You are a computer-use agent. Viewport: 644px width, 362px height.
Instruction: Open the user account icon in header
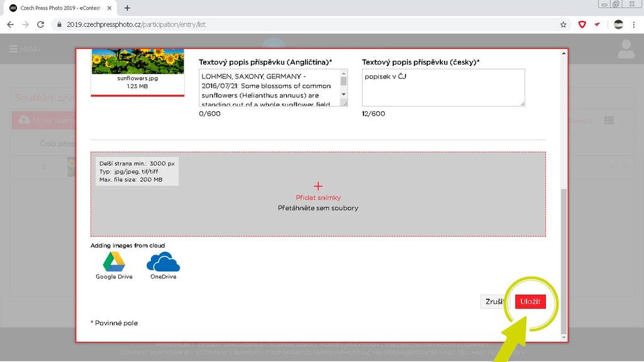[626, 49]
